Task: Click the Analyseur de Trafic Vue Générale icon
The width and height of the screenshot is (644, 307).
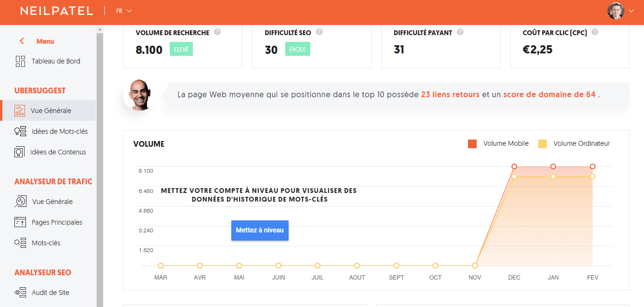Action: pos(21,202)
